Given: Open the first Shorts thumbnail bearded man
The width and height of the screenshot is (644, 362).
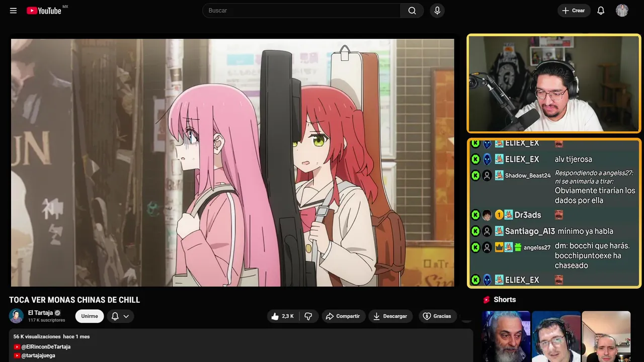Looking at the screenshot, I should (506, 336).
